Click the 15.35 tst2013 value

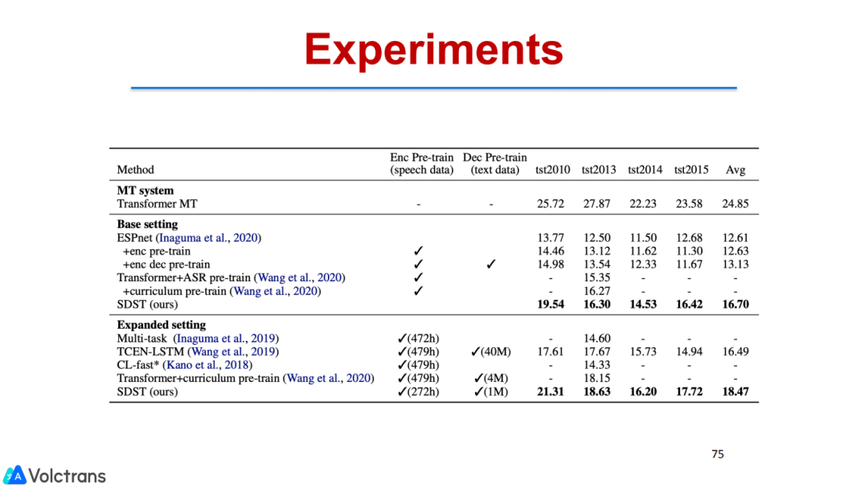click(596, 277)
